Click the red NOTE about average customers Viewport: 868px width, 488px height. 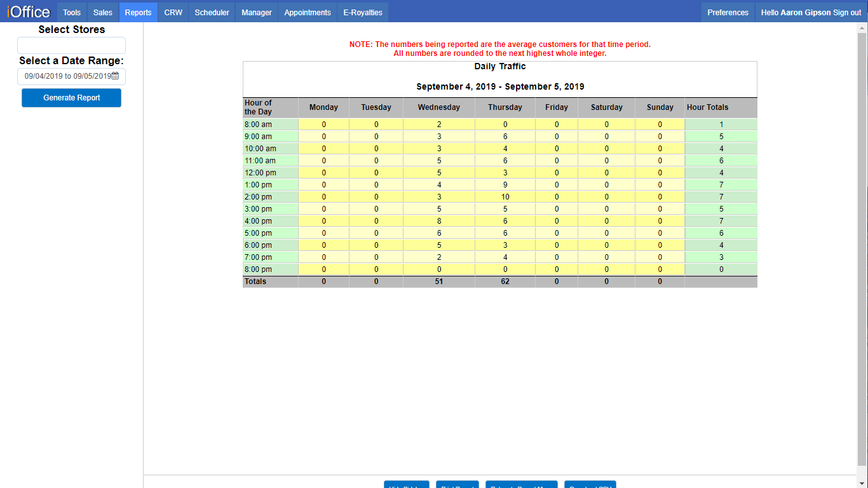coord(500,49)
